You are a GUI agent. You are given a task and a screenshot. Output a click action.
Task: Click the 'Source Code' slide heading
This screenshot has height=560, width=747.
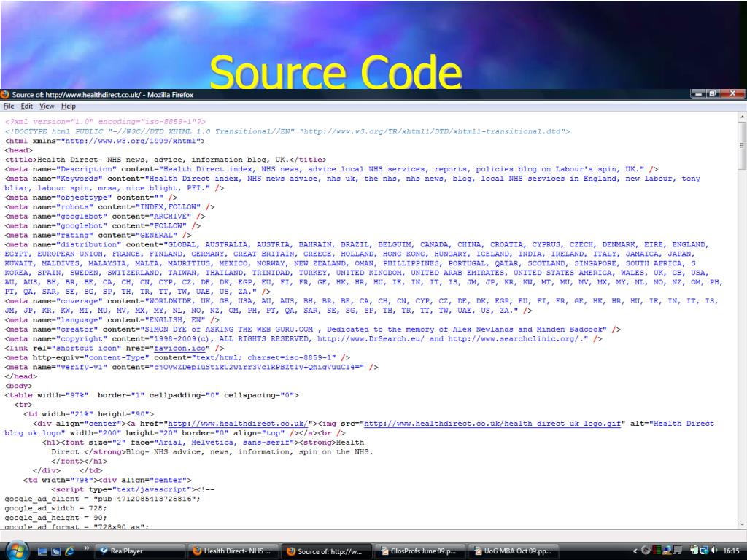pyautogui.click(x=336, y=71)
